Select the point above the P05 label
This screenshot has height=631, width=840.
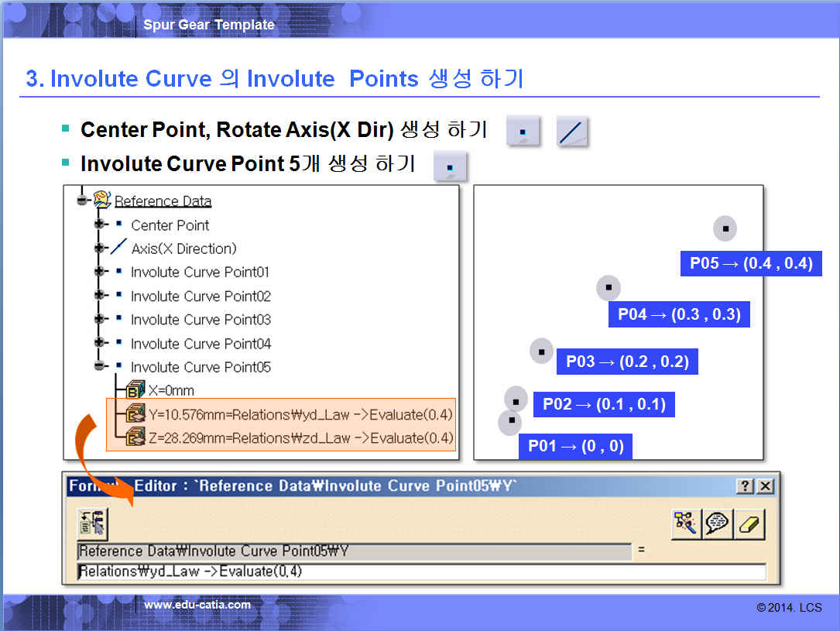725,228
